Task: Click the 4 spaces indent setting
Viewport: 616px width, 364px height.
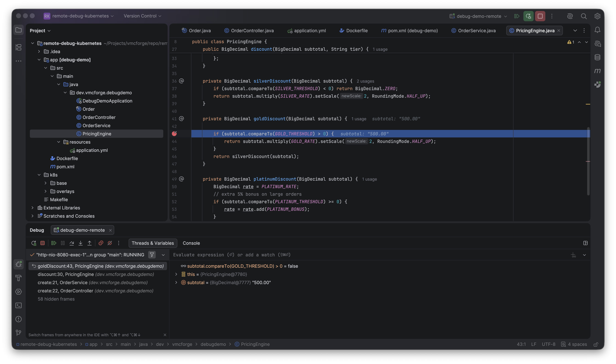Action: pyautogui.click(x=574, y=344)
